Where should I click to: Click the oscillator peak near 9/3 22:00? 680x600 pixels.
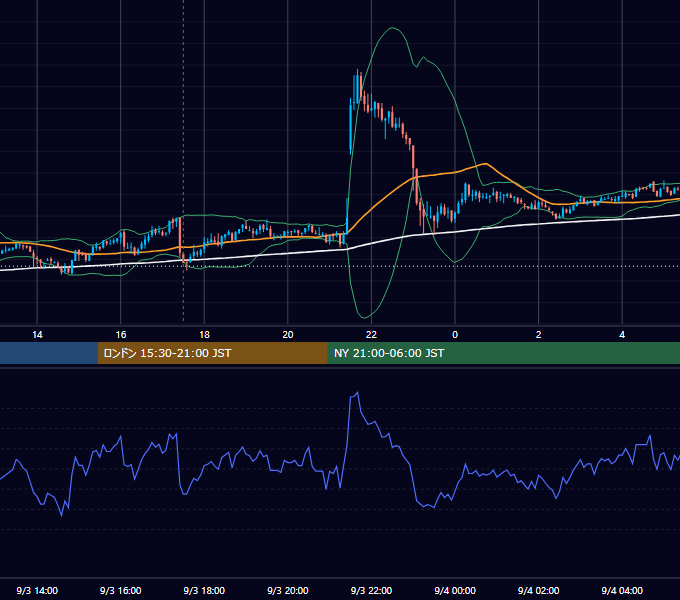coord(357,393)
